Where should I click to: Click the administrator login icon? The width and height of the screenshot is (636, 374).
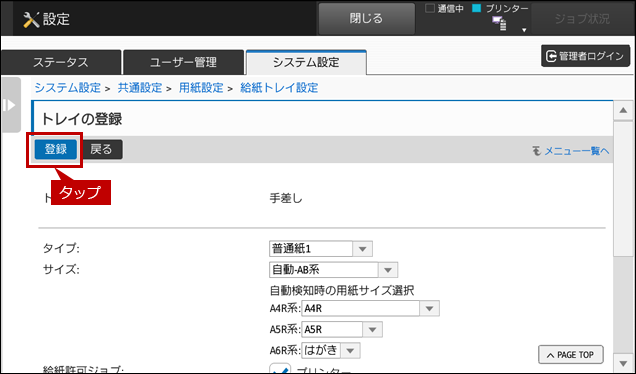[x=551, y=56]
